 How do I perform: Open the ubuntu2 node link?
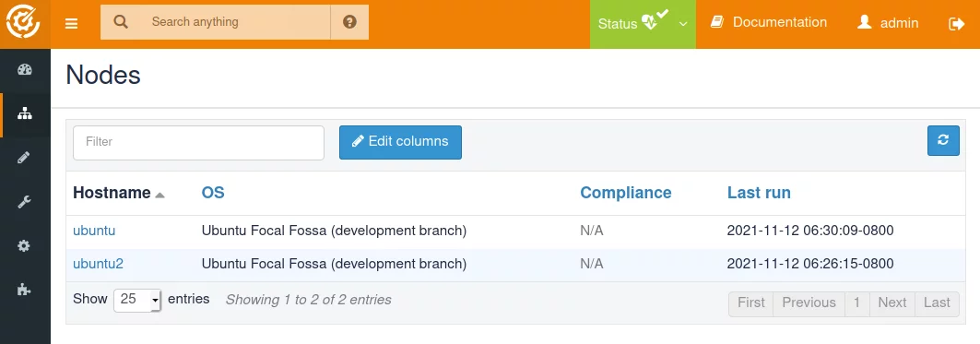pos(98,264)
